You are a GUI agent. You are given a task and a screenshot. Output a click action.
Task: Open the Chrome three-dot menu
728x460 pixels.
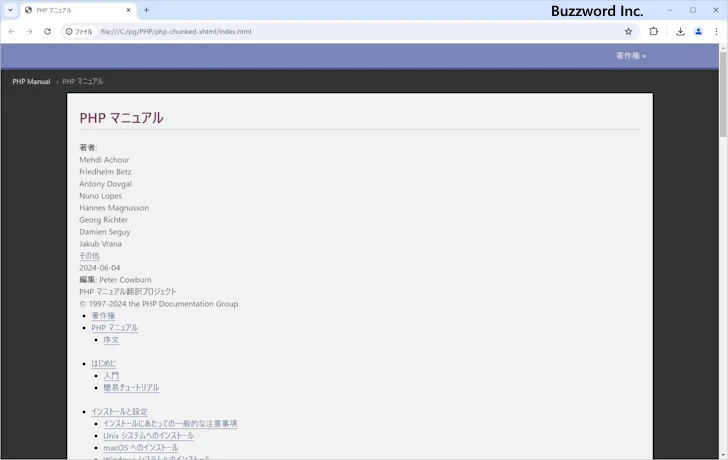[x=716, y=32]
